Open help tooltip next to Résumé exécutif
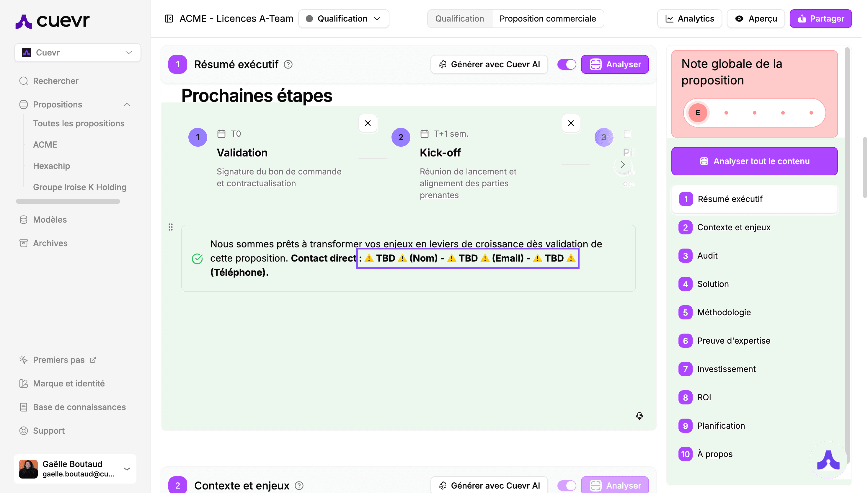 (x=288, y=64)
